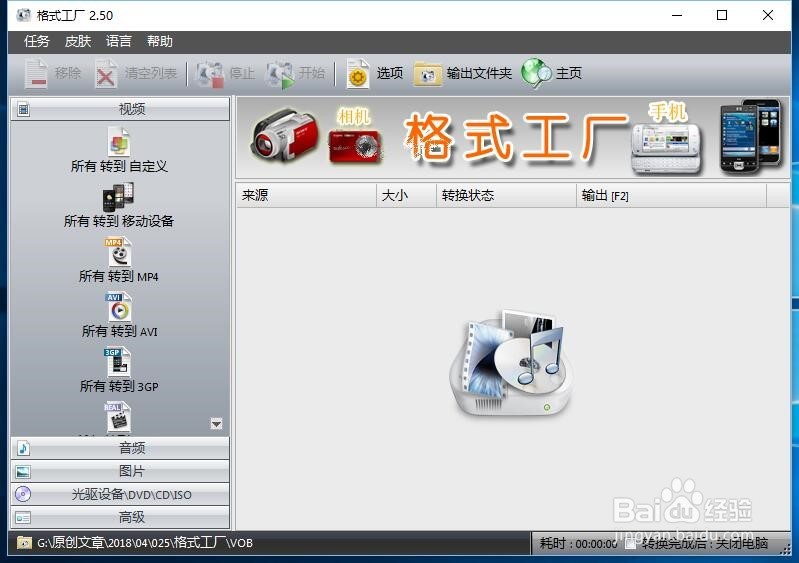Viewport: 799px width, 563px height.
Task: Expand 光驱设备\DVD\CD\ISO category
Action: tap(120, 494)
